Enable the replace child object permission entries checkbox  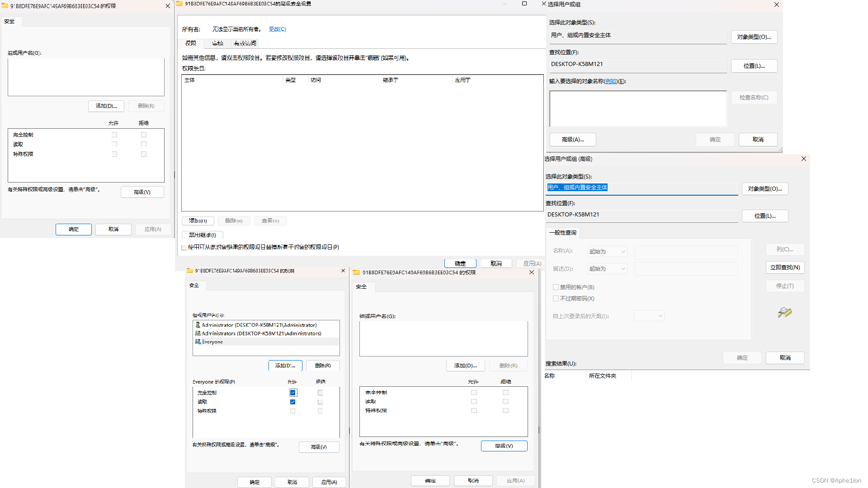point(184,247)
